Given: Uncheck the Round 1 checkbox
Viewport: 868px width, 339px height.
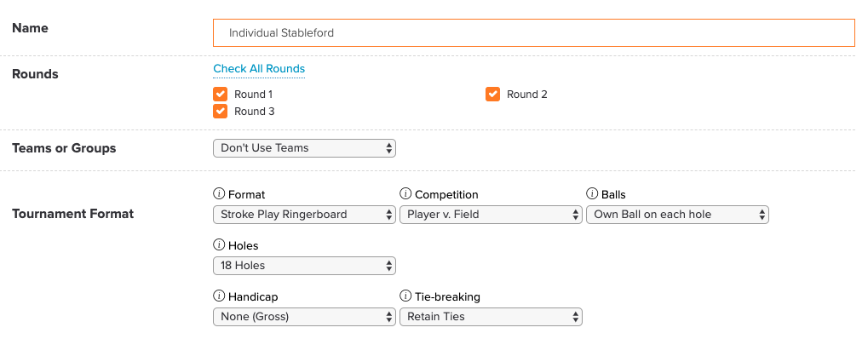Looking at the screenshot, I should click(x=221, y=95).
